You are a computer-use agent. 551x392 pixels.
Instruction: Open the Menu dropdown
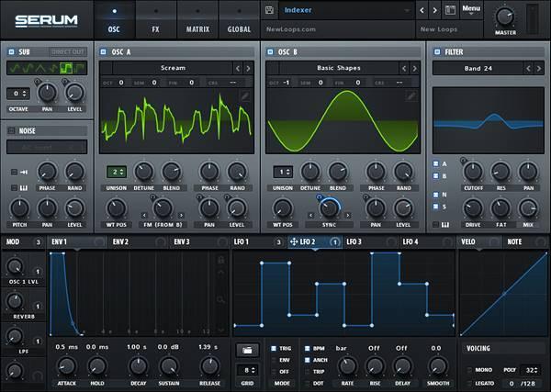tap(471, 10)
